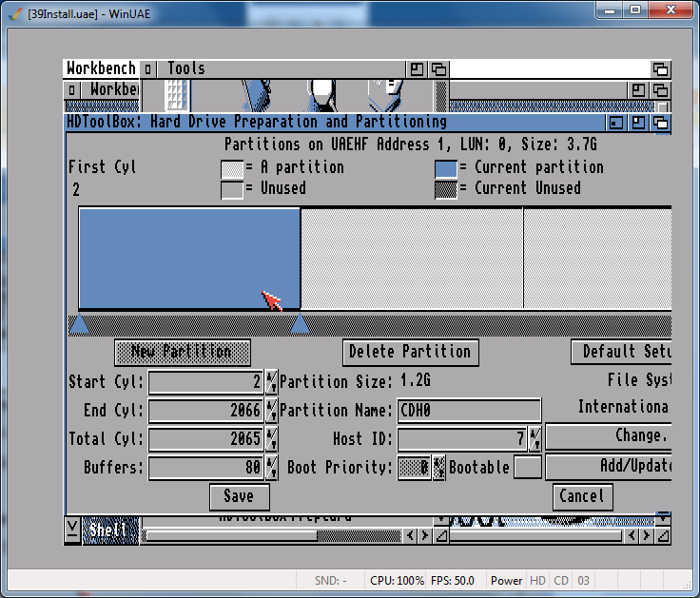The image size is (700, 598).
Task: Click the Workbench screen depth gadget
Action: (x=661, y=69)
